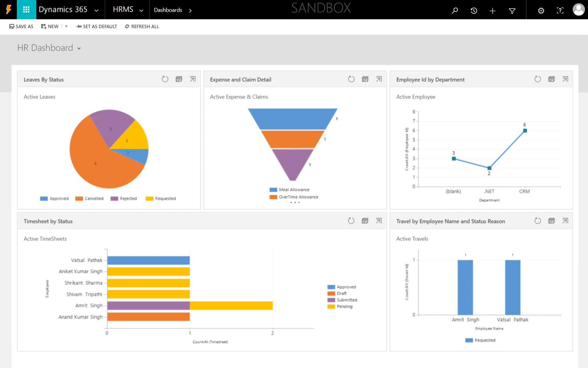This screenshot has height=368, width=588.
Task: Click Vatsal Pathak's blue timesheet bar
Action: 148,260
